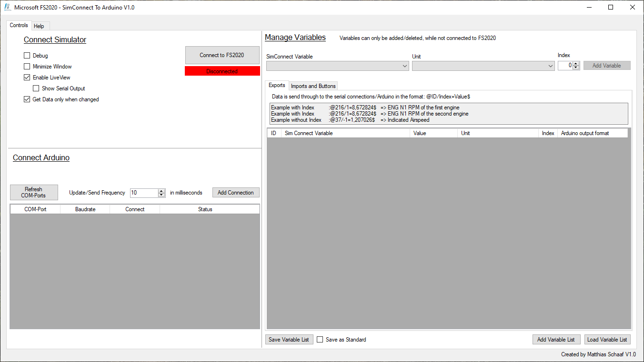Decrease Update/Send Frequency with down arrow
Viewport: 644px width, 362px height.
point(161,195)
